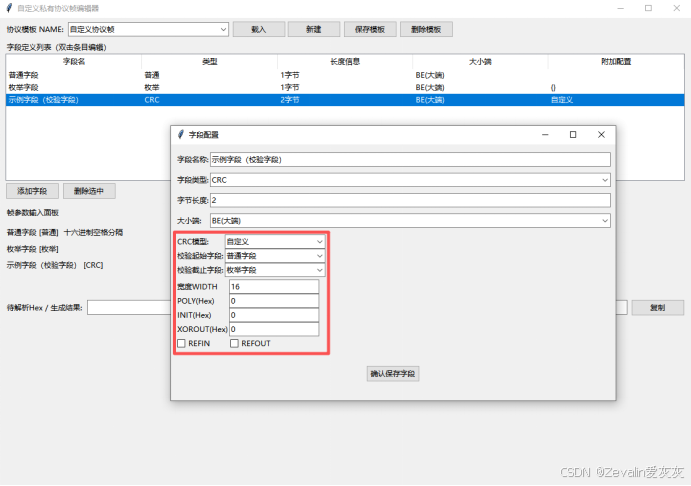Click the feather icon in main window title bar

[9, 8]
